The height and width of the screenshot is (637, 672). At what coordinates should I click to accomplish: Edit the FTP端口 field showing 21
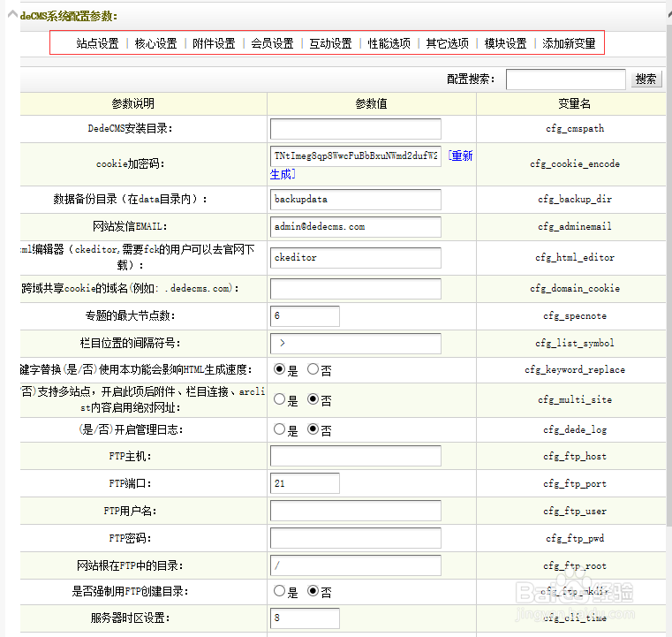point(305,483)
